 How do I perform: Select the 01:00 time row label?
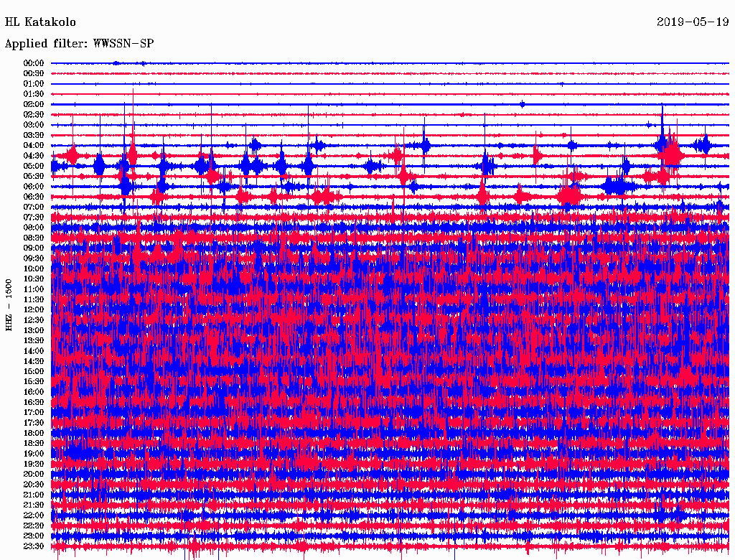(34, 84)
